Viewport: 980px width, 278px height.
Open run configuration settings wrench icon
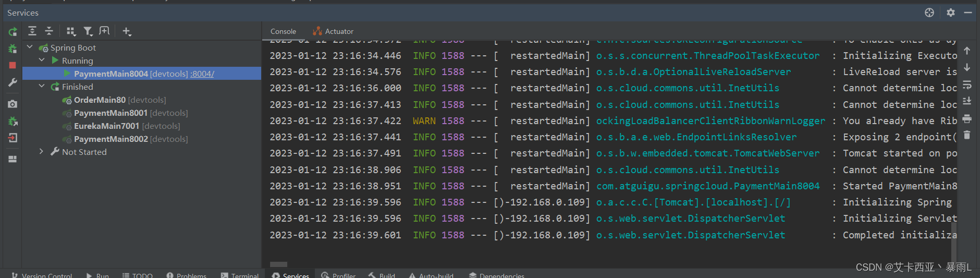click(13, 82)
